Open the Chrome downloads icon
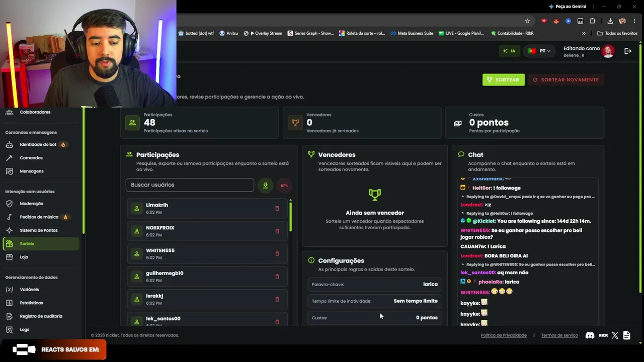 [x=610, y=21]
